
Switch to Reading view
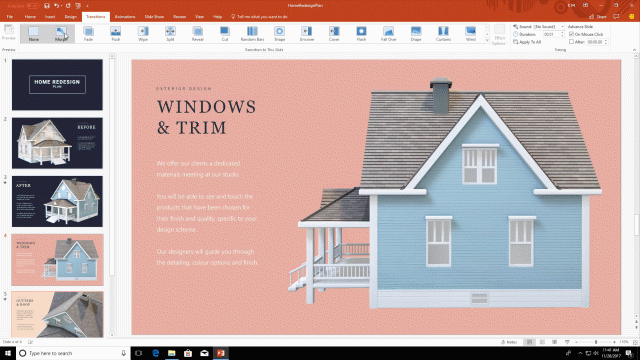point(554,342)
